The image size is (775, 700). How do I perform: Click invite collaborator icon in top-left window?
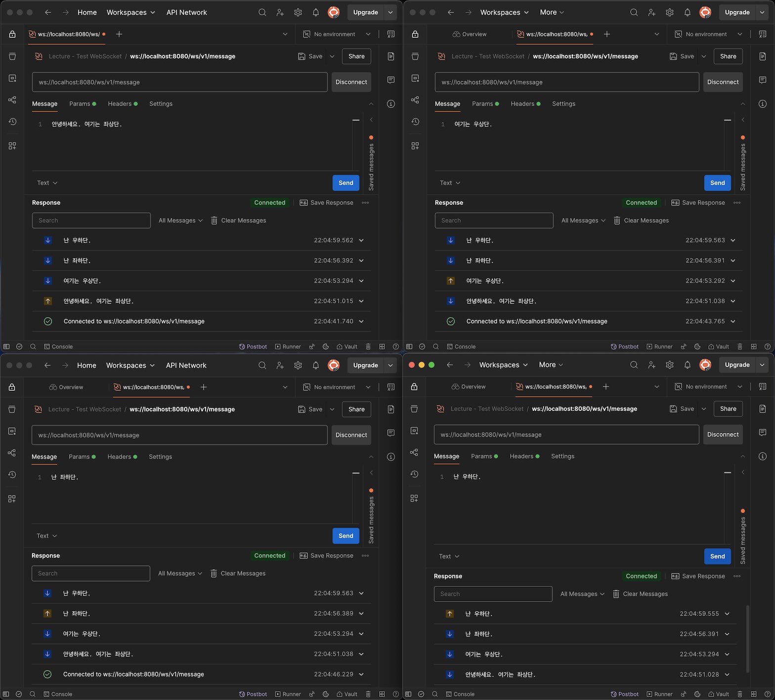[x=280, y=12]
